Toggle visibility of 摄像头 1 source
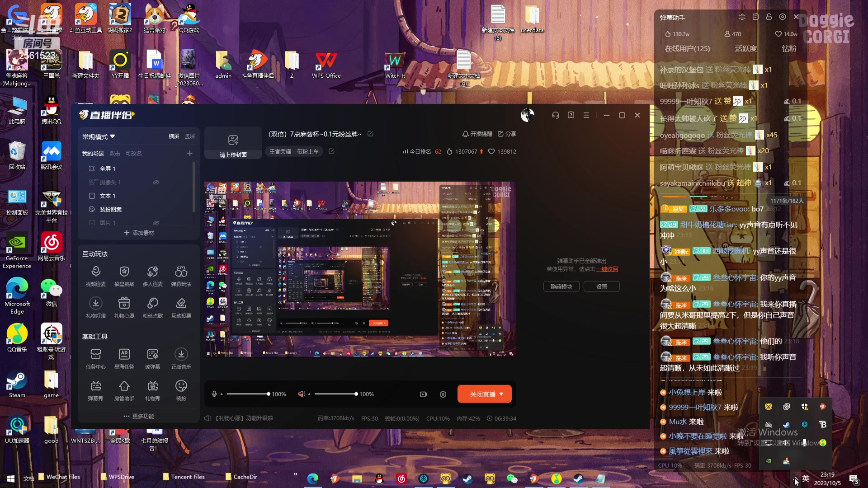This screenshot has height=488, width=868. (156, 182)
